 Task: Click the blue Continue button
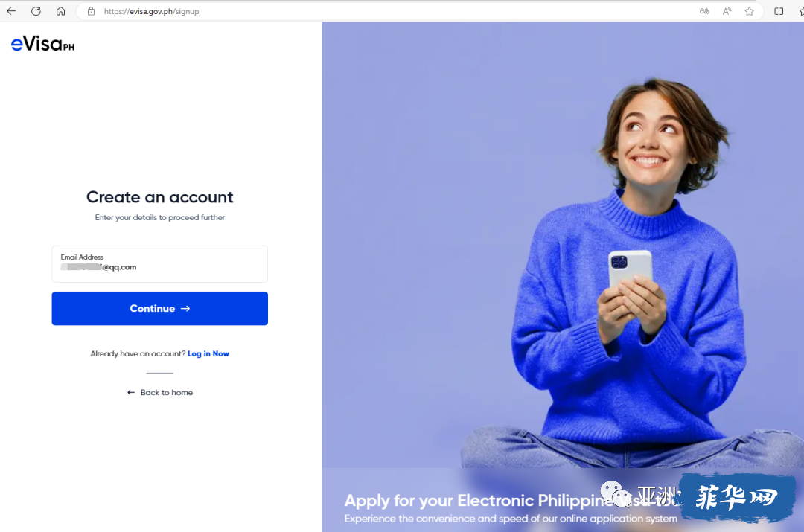(x=159, y=309)
